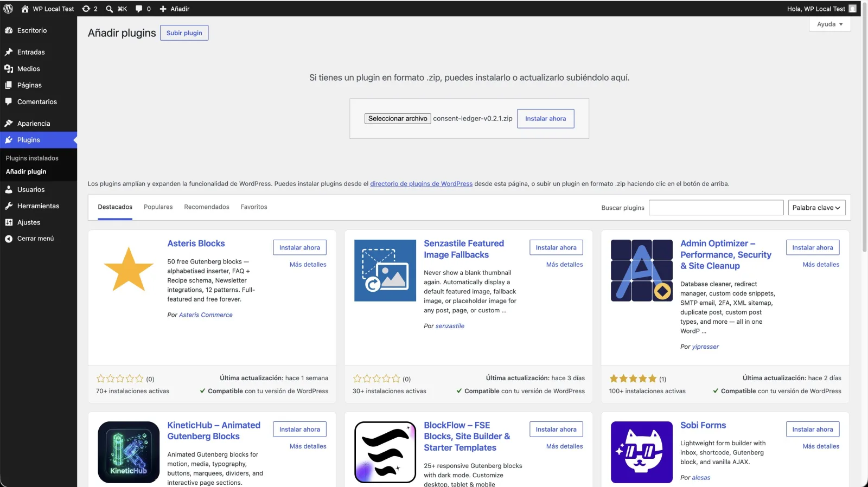
Task: Click Admin Optimizer five-star rating
Action: [633, 379]
